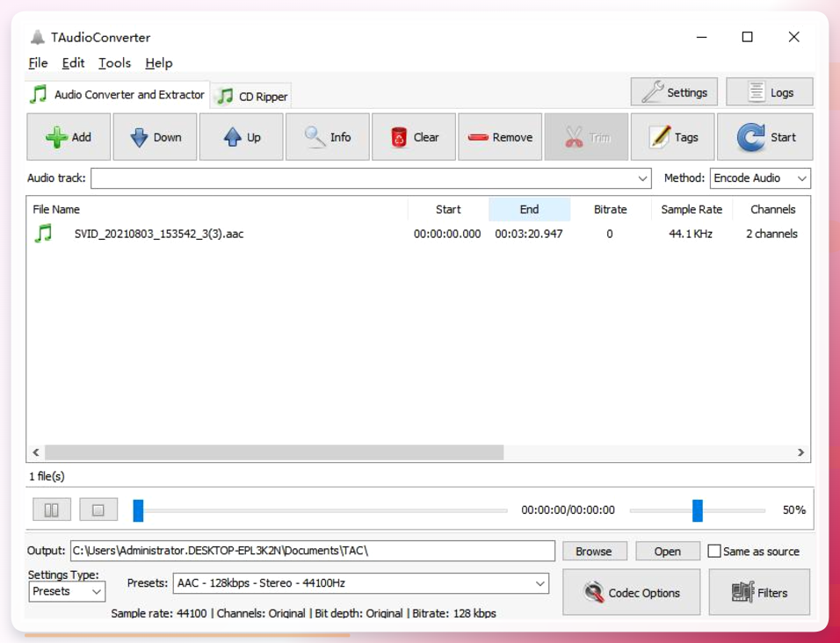Image resolution: width=840 pixels, height=643 pixels.
Task: Open the Method dropdown
Action: 760,178
